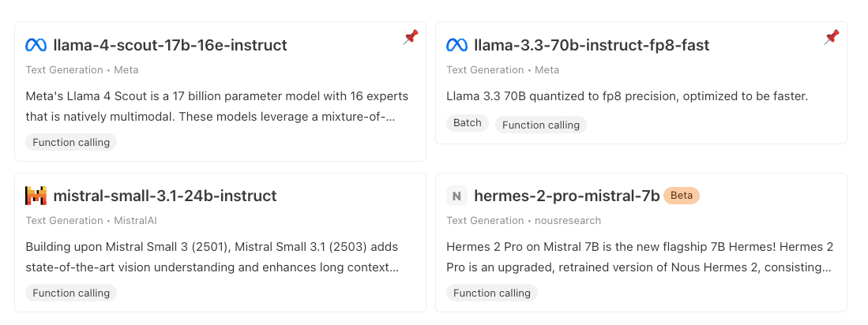Open the llama-4-scout-17b-16e-instruct model title
The height and width of the screenshot is (325, 868).
170,46
